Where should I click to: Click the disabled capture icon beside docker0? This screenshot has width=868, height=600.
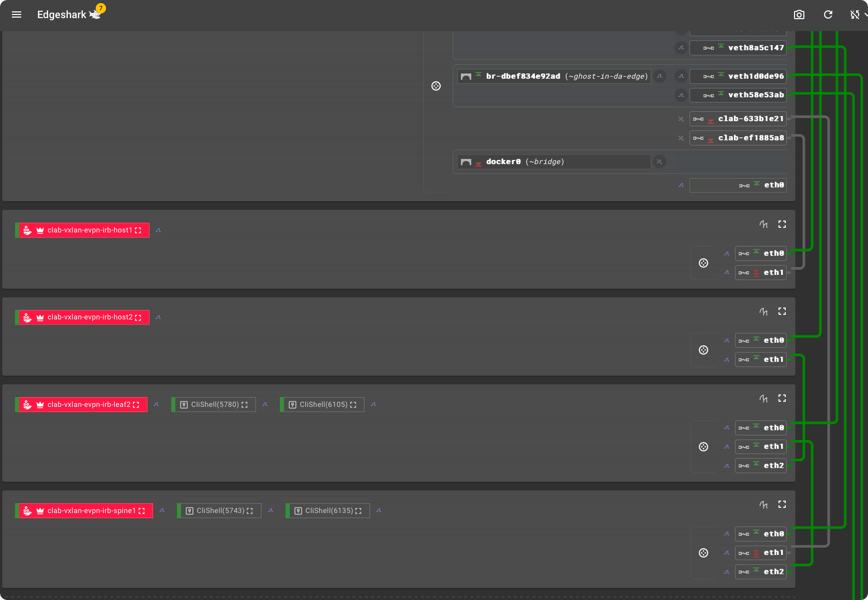coord(659,162)
